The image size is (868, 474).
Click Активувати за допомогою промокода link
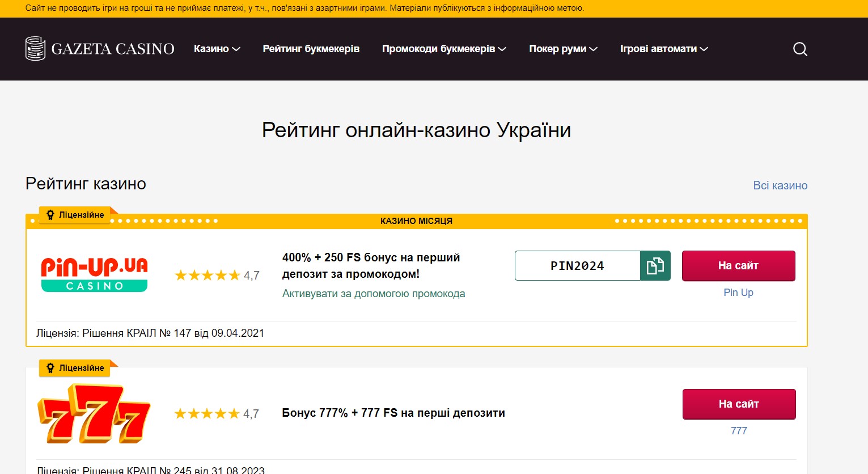click(x=374, y=294)
